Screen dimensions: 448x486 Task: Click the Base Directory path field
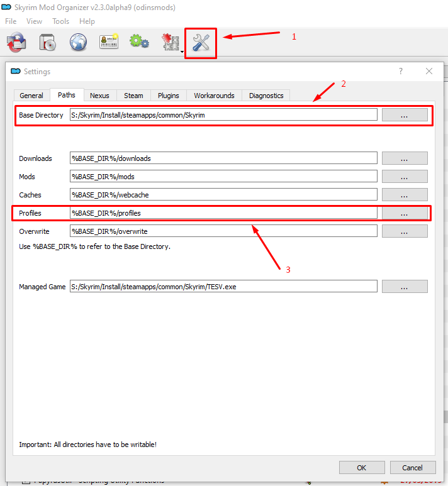click(223, 115)
